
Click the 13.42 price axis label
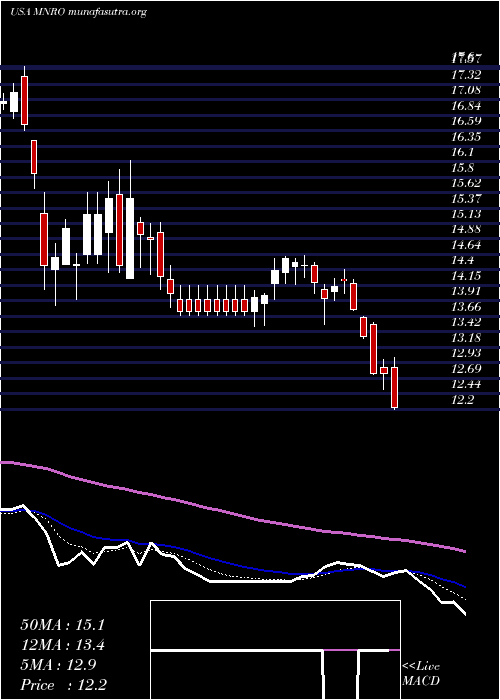click(466, 323)
